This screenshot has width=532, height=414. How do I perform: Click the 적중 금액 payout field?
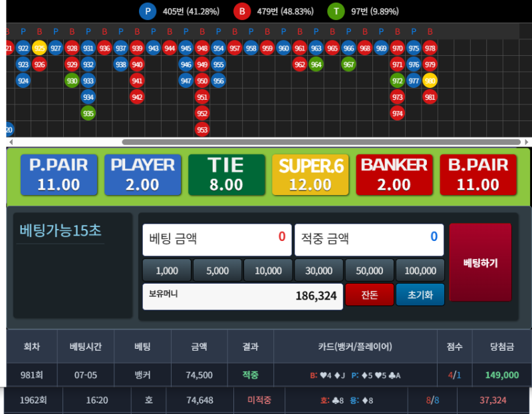369,240
